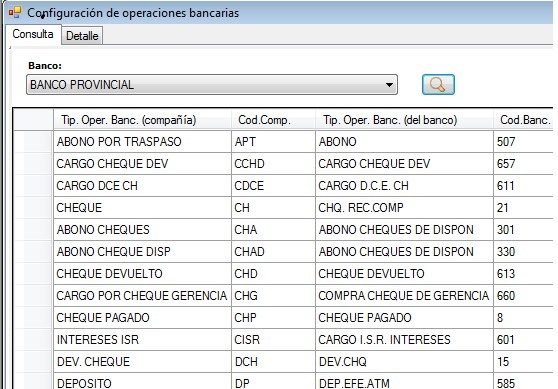This screenshot has height=389, width=558.
Task: Select row header of ABONO POR TRASPASO row
Action: pyautogui.click(x=33, y=142)
